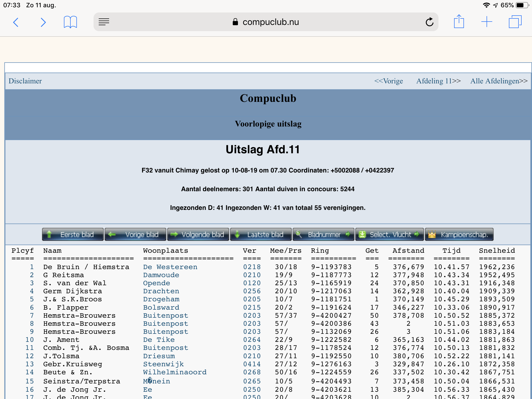
Task: Click the Select. Vlucht button
Action: 389,234
